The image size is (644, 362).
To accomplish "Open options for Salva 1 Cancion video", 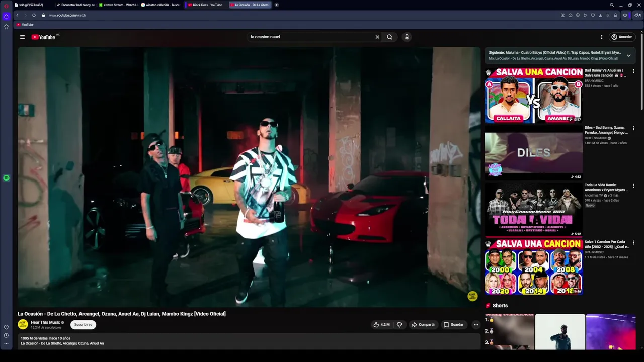I will coord(633,242).
